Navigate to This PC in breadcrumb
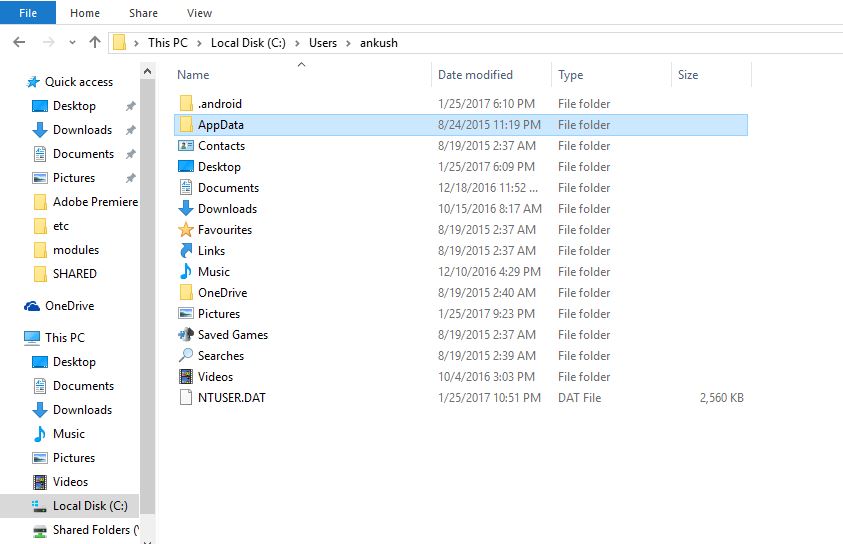This screenshot has height=544, width=843. click(x=168, y=43)
